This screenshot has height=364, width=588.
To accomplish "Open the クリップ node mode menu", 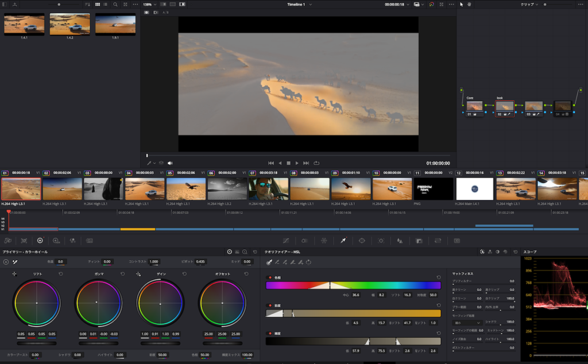I will (x=529, y=4).
